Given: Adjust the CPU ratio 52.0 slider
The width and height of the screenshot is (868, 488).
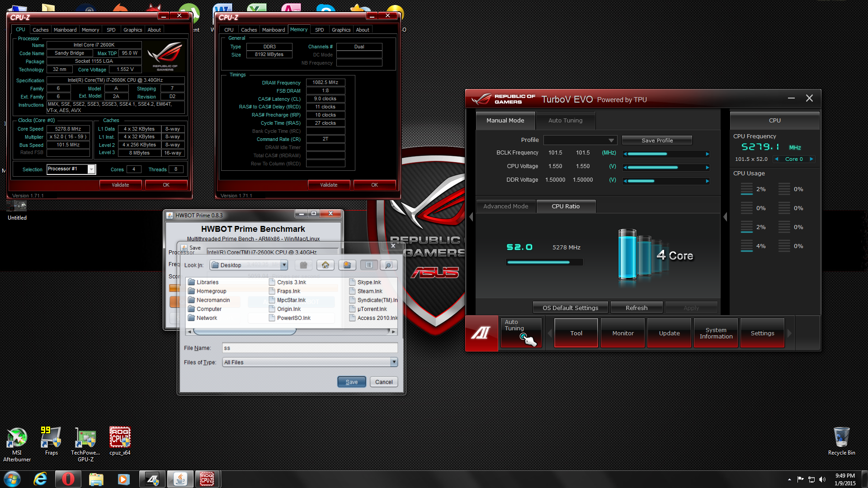Looking at the screenshot, I should (544, 262).
